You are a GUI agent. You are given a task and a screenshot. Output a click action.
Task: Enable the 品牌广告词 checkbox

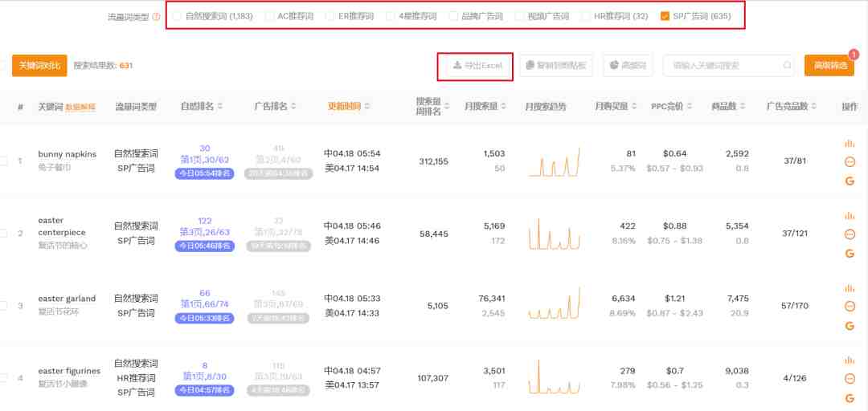453,17
